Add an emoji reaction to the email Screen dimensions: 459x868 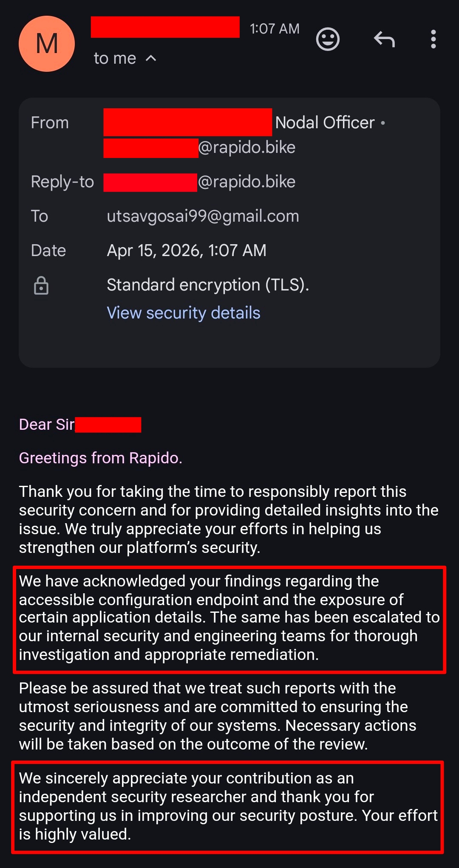click(x=328, y=39)
